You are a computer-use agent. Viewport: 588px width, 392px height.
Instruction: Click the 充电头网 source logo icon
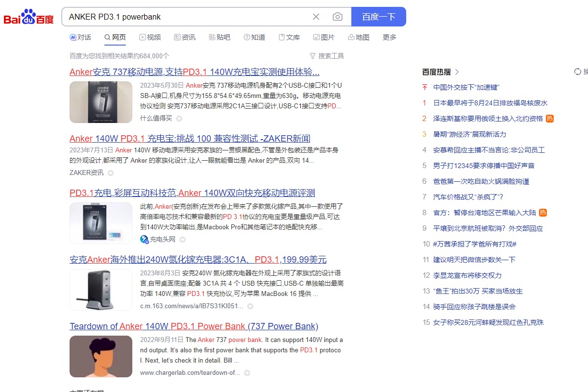click(144, 240)
